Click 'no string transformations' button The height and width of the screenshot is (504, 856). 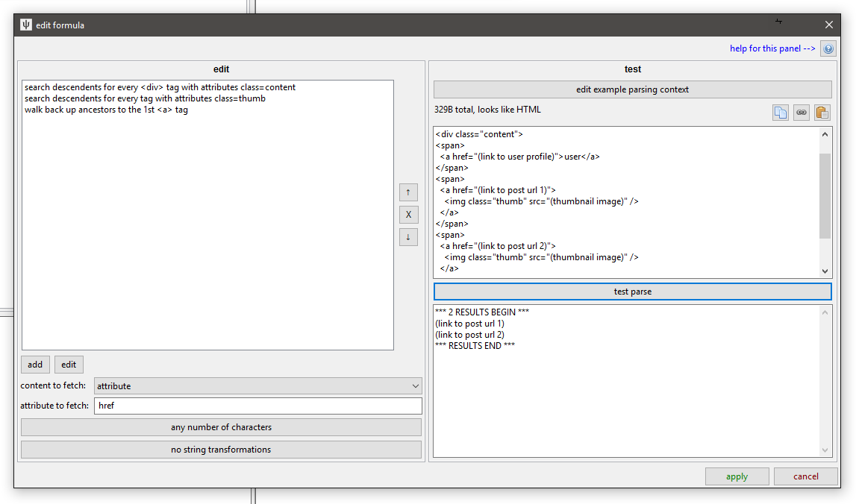tap(221, 450)
